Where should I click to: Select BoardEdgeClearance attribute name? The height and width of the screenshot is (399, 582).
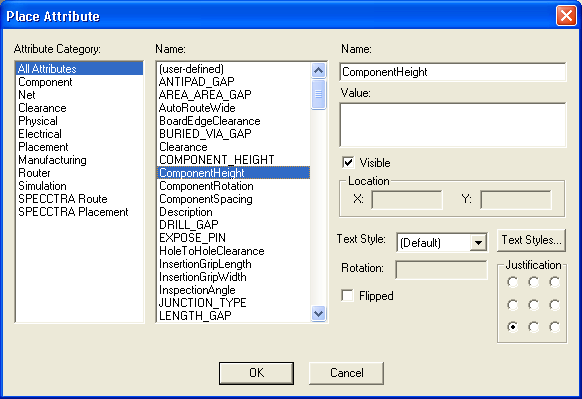tap(234, 121)
